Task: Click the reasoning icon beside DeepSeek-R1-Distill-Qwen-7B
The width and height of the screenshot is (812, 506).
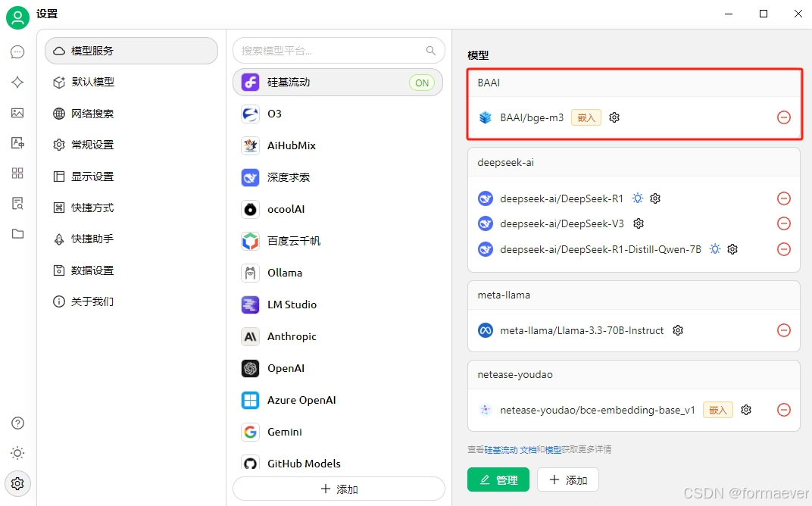Action: click(715, 249)
